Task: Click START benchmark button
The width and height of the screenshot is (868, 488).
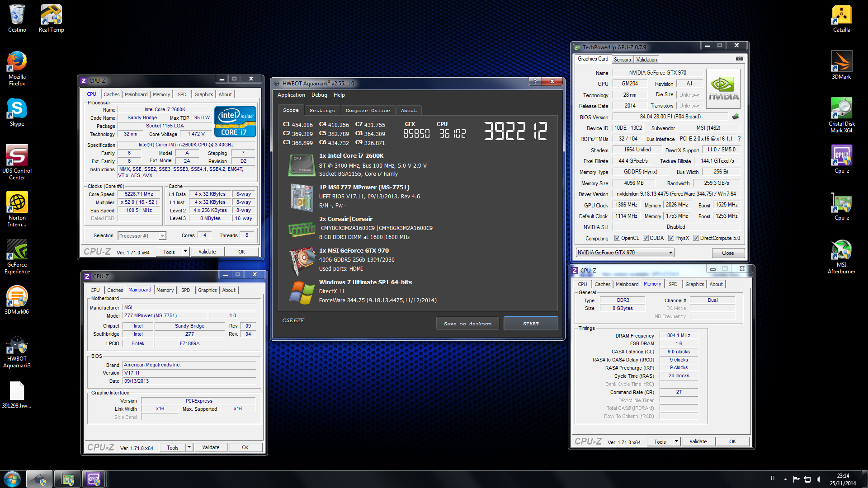Action: (531, 324)
